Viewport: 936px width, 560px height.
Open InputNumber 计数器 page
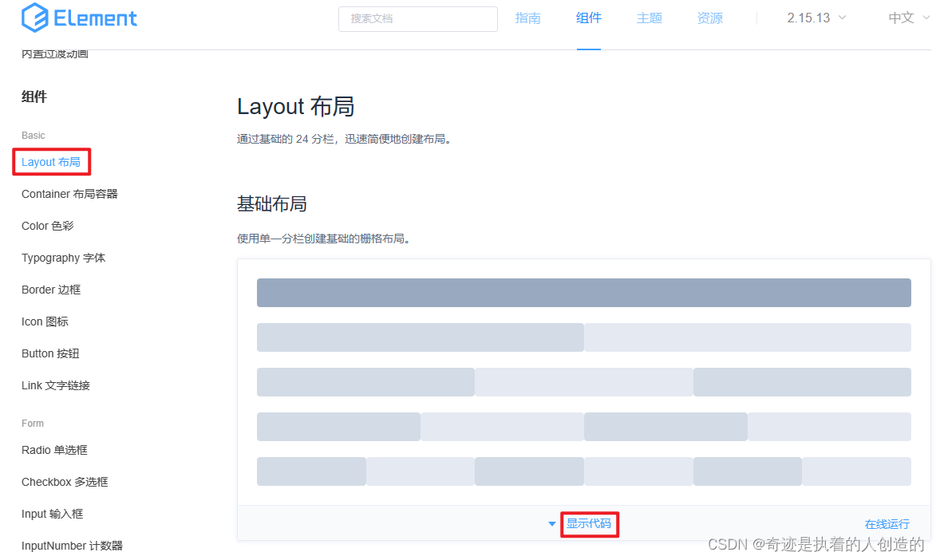[72, 546]
